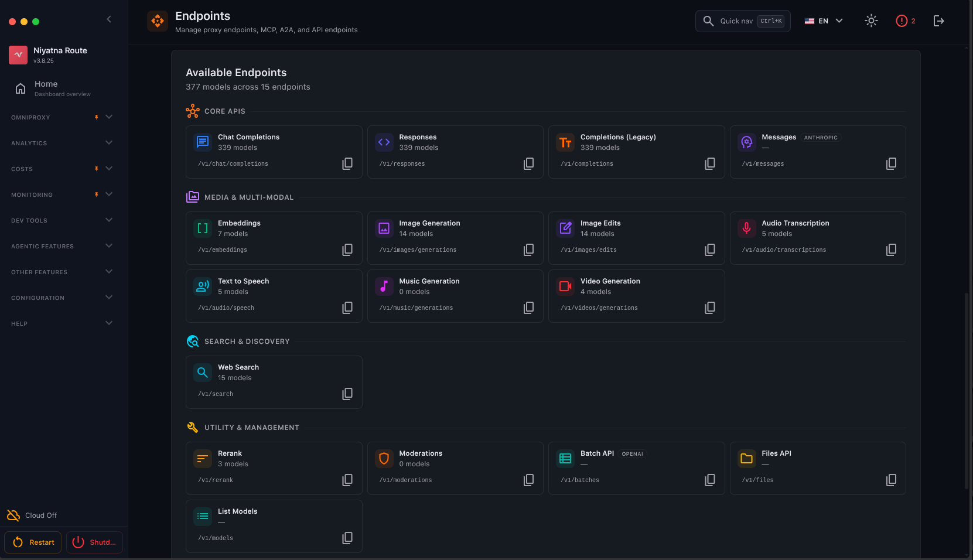Expand the OMNIPROXY sidebar section

[x=62, y=117]
